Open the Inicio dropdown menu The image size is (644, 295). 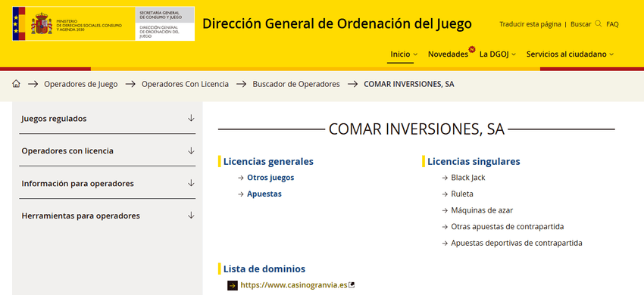point(404,54)
